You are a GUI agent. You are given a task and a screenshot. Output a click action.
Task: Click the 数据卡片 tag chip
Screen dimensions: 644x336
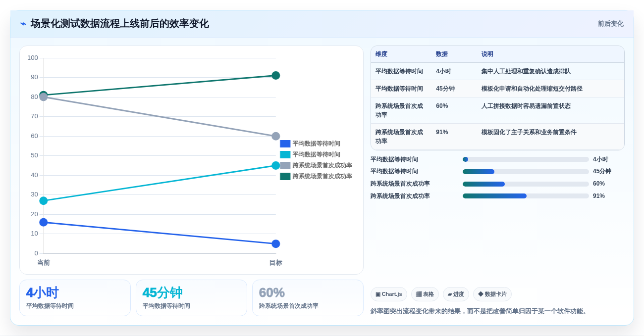click(x=492, y=294)
